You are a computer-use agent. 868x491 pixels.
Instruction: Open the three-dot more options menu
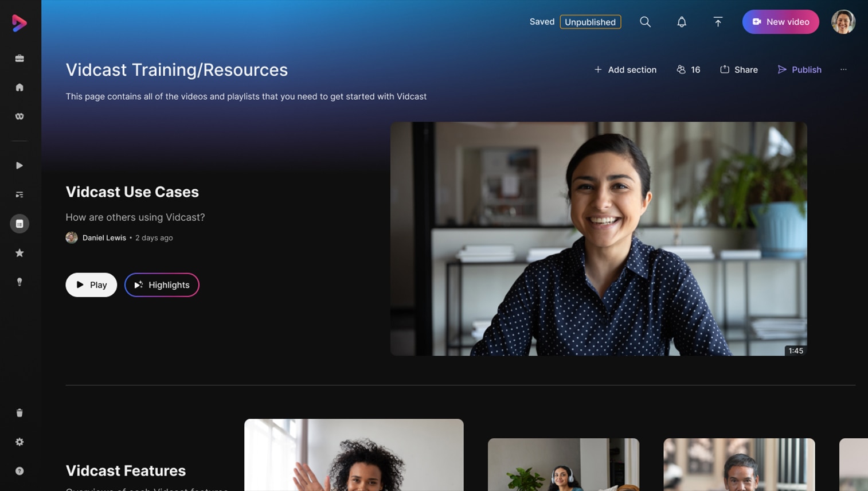click(x=843, y=69)
